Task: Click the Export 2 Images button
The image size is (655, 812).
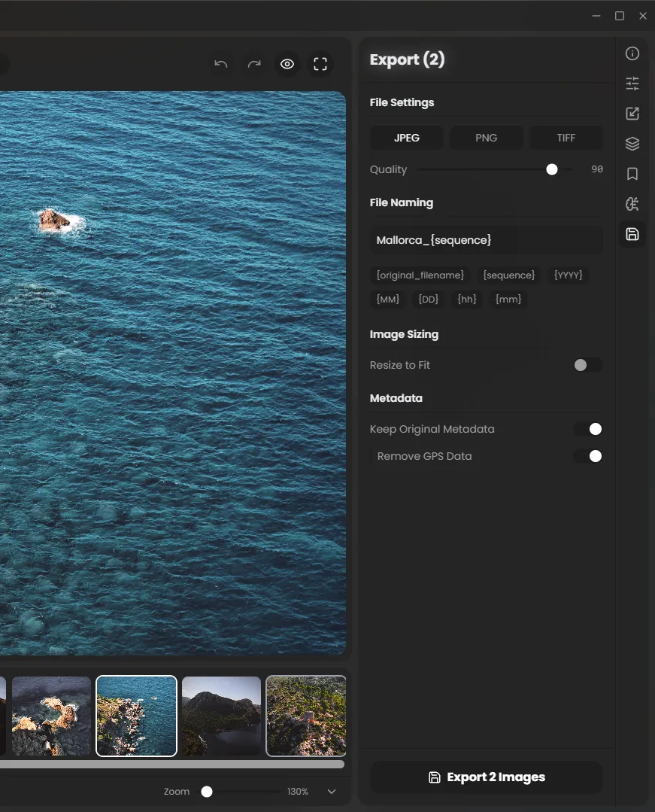Action: point(487,777)
